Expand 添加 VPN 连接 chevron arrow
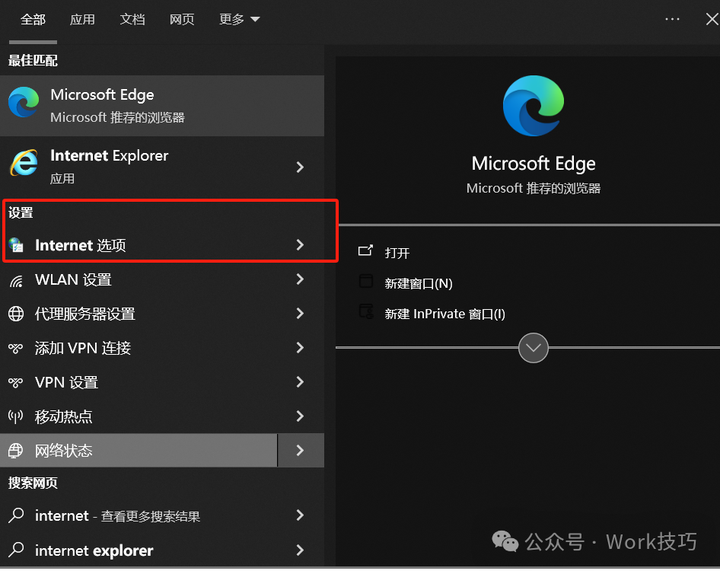The height and width of the screenshot is (571, 720). [300, 348]
